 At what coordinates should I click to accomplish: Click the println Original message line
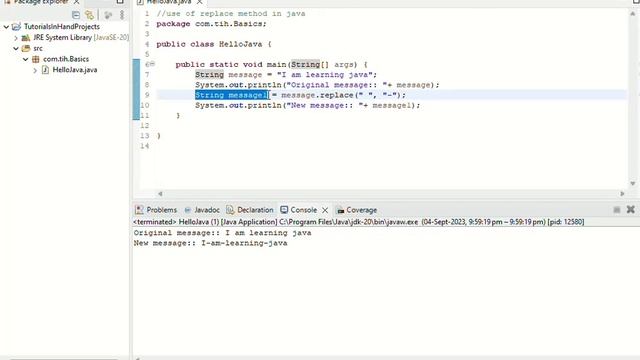[317, 85]
